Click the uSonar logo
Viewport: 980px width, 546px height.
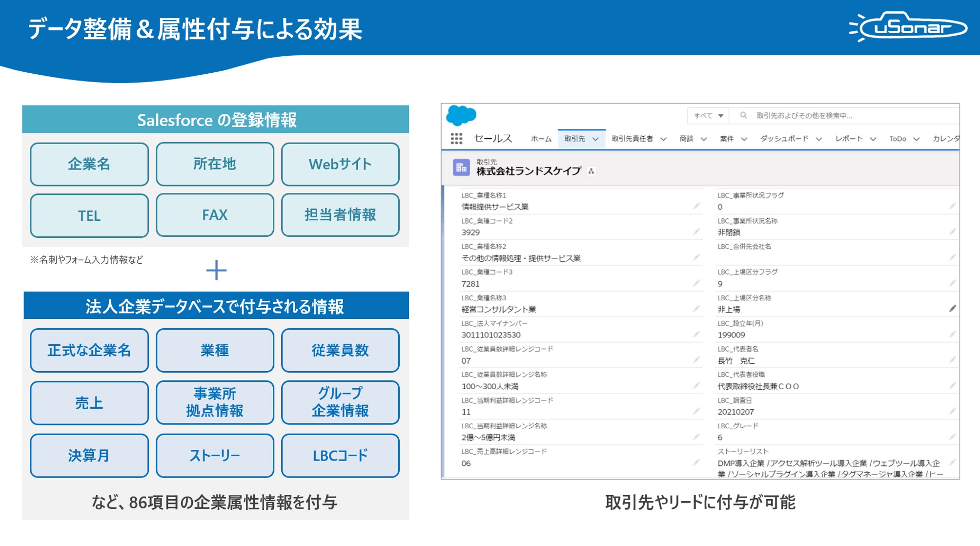tap(907, 27)
